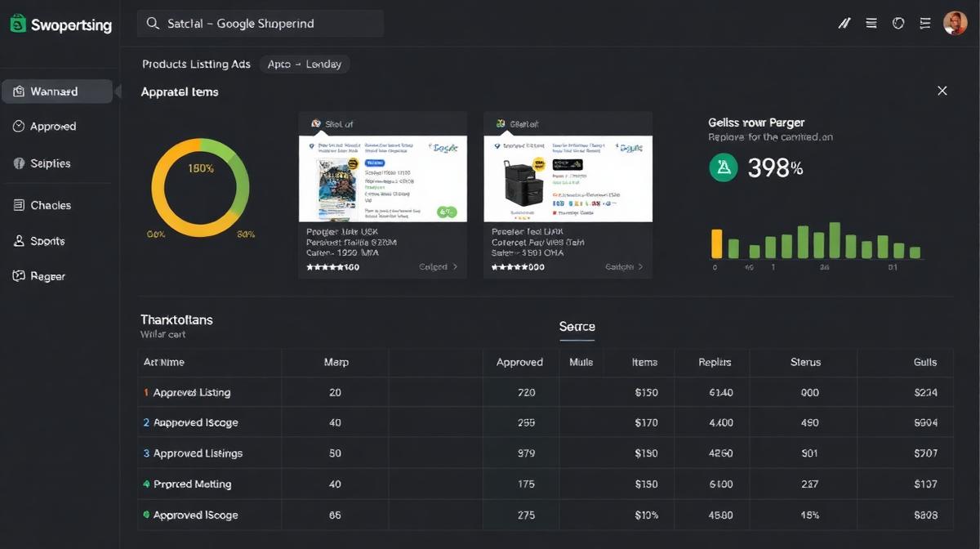The image size is (980, 549).
Task: Open Seipties in the sidebar
Action: [x=51, y=163]
